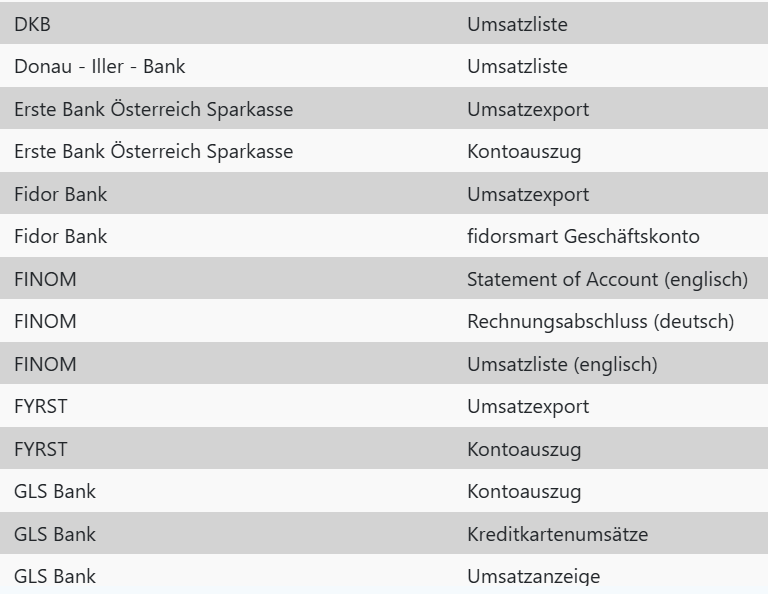The width and height of the screenshot is (768, 594).
Task: Select Statement of Account (englisch)
Action: (607, 280)
